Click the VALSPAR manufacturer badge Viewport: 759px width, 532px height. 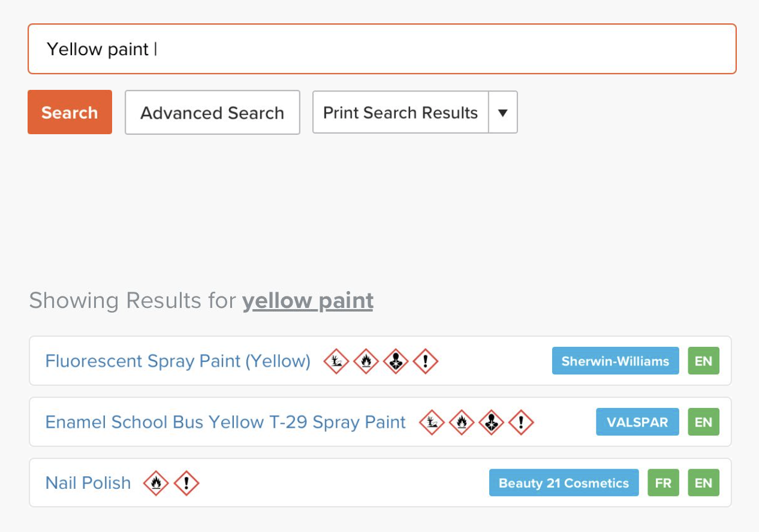pyautogui.click(x=637, y=422)
